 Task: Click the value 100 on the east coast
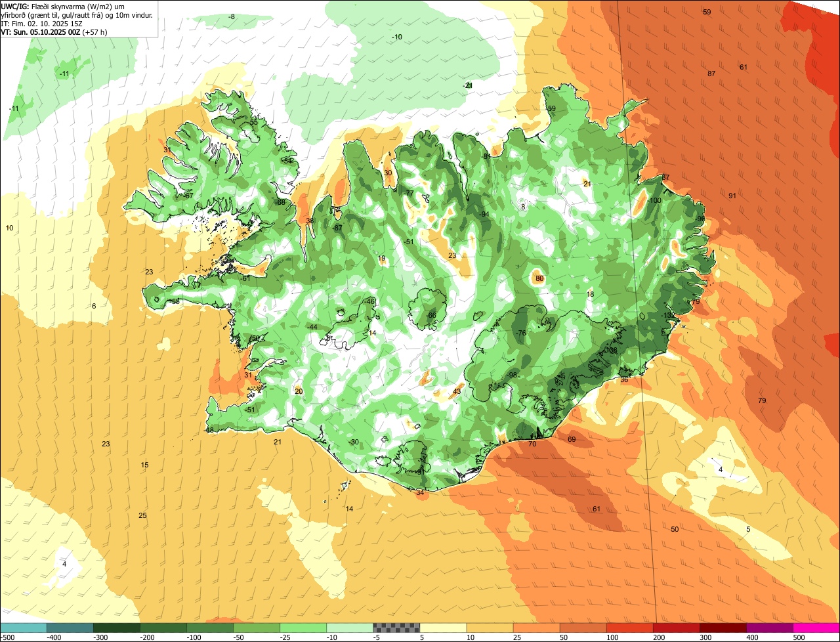click(x=655, y=200)
